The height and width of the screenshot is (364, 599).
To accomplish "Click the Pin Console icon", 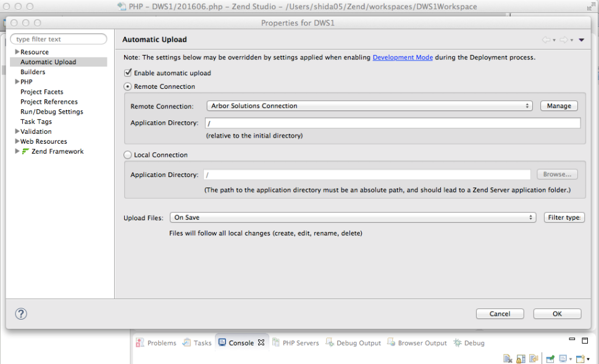I will (x=550, y=358).
